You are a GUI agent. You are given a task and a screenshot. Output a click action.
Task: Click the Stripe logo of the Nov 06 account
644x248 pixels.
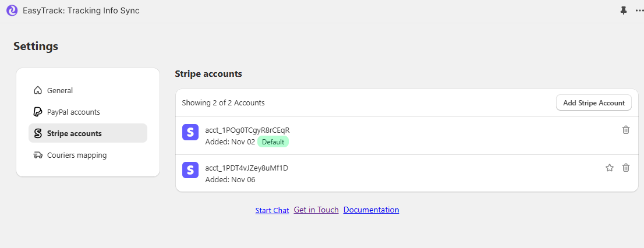click(190, 169)
